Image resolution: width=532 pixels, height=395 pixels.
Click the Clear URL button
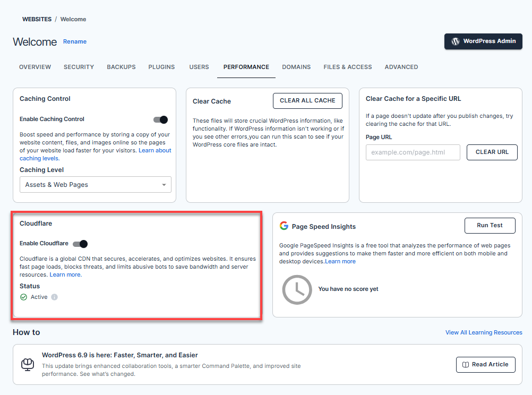click(x=492, y=152)
